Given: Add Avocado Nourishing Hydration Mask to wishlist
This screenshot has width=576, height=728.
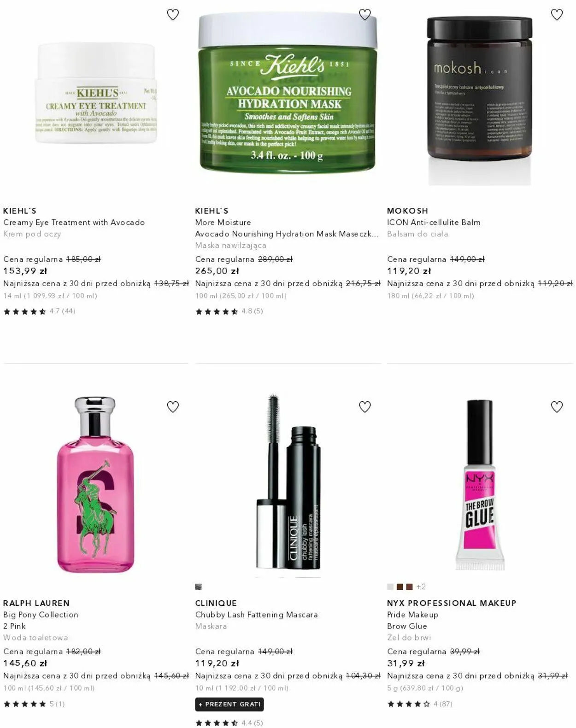Looking at the screenshot, I should tap(365, 15).
